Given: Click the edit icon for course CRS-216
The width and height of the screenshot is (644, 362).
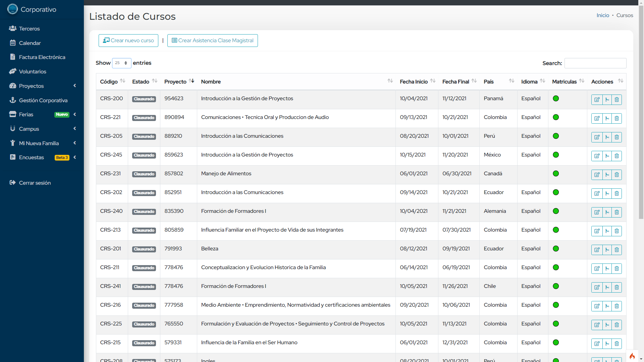Looking at the screenshot, I should point(597,306).
